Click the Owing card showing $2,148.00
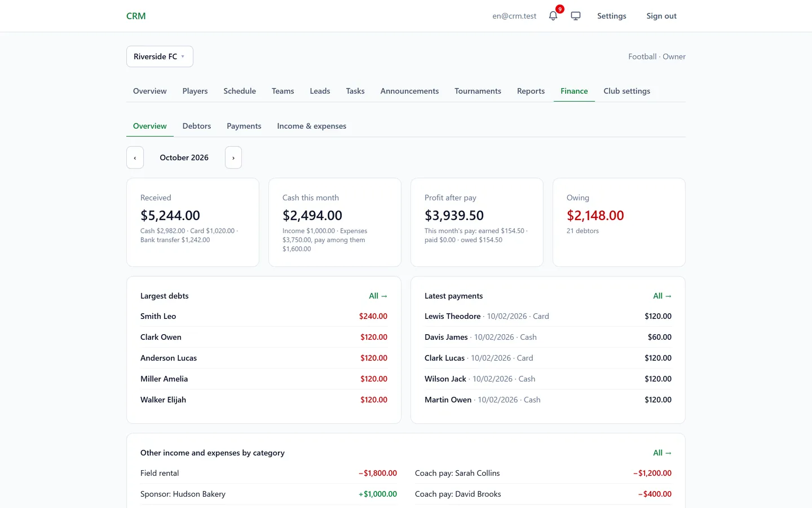The width and height of the screenshot is (812, 508). [619, 222]
